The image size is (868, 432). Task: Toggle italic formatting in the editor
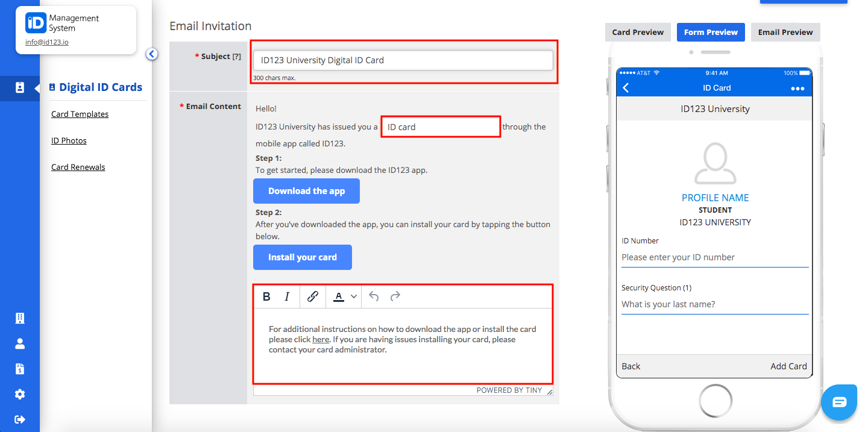pos(287,296)
